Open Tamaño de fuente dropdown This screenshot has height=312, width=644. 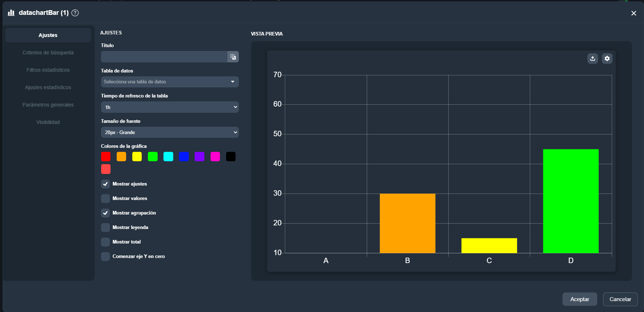coord(170,133)
